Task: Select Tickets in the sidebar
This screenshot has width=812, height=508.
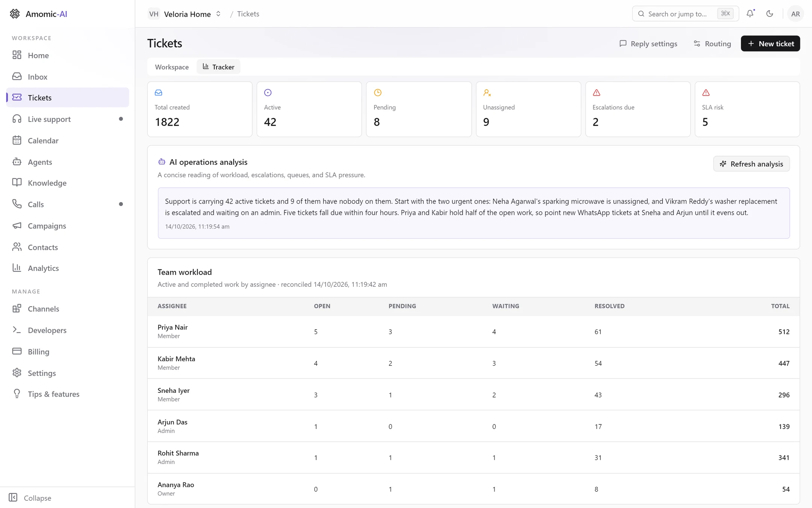Action: click(68, 97)
